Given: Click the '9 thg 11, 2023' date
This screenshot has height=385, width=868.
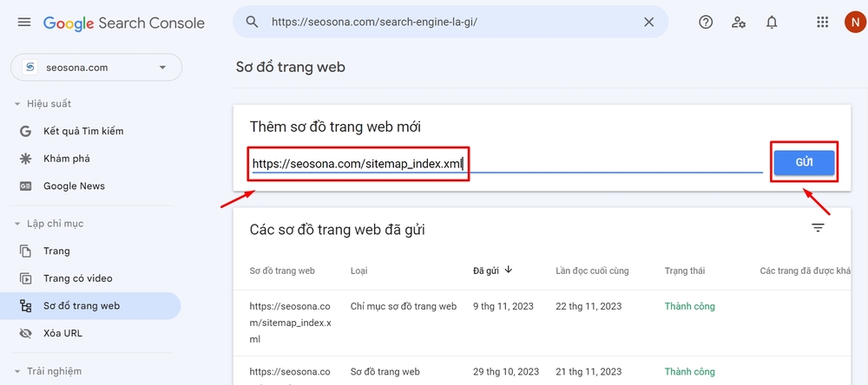Looking at the screenshot, I should 503,306.
